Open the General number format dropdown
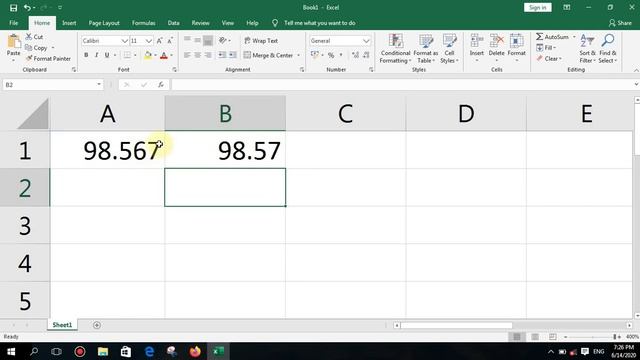Image resolution: width=640 pixels, height=360 pixels. (366, 41)
